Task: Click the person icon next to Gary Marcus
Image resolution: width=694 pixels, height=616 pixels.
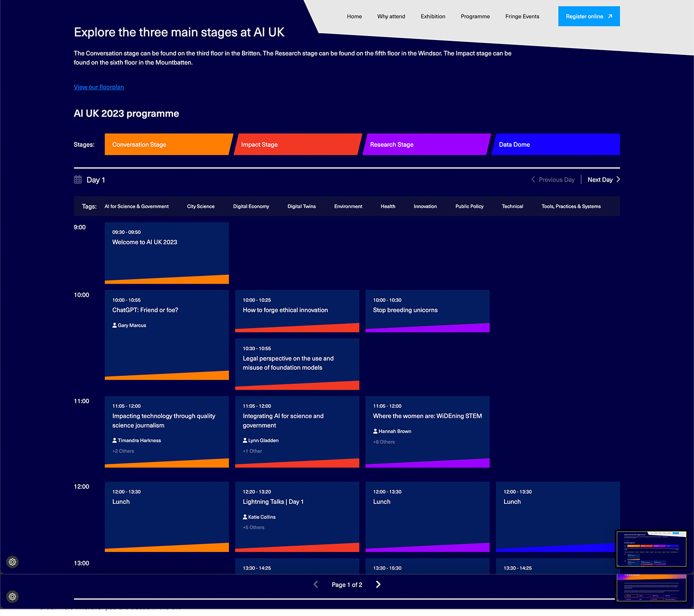Action: tap(115, 326)
